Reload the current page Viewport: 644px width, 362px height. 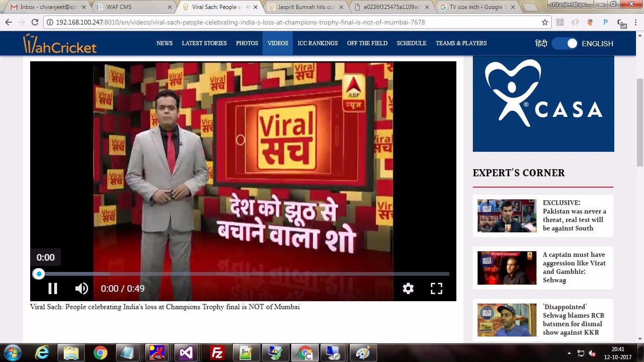coord(35,22)
